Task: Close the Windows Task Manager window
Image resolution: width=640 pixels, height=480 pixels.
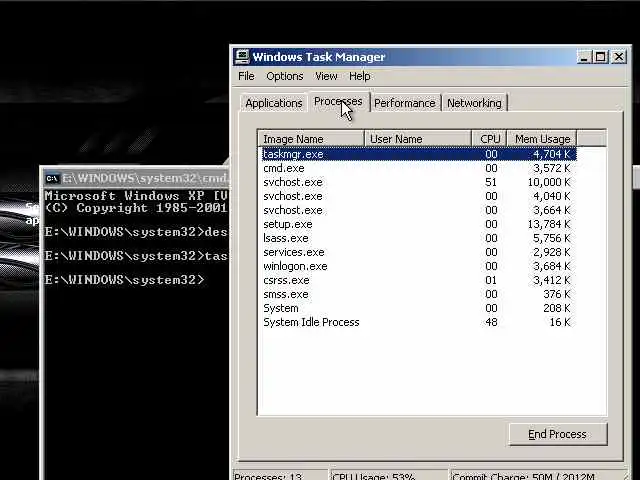Action: click(x=619, y=57)
